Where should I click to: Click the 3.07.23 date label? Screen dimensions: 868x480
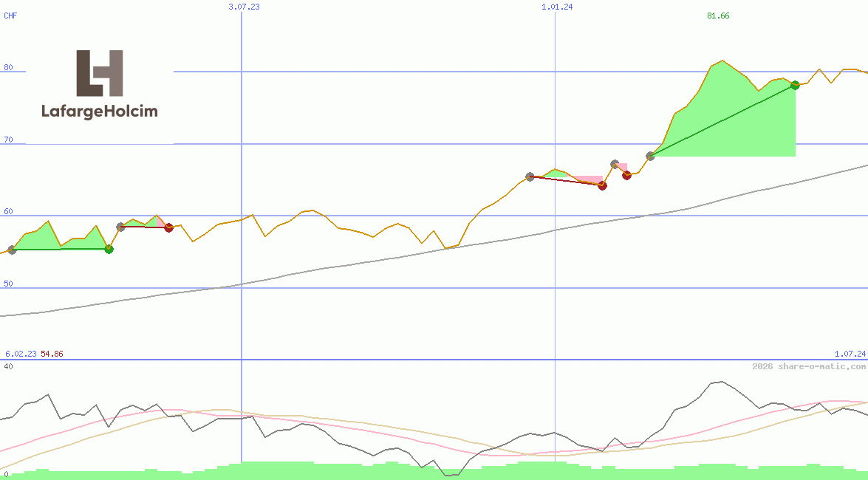244,7
